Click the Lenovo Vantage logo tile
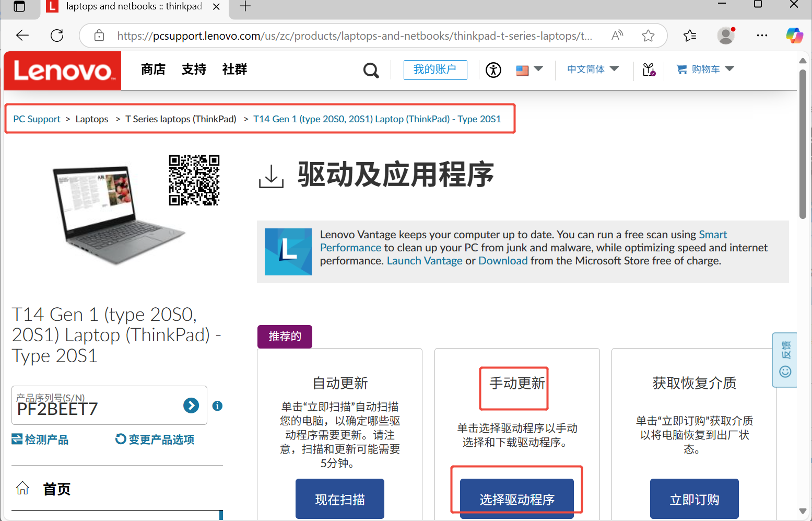 [288, 252]
